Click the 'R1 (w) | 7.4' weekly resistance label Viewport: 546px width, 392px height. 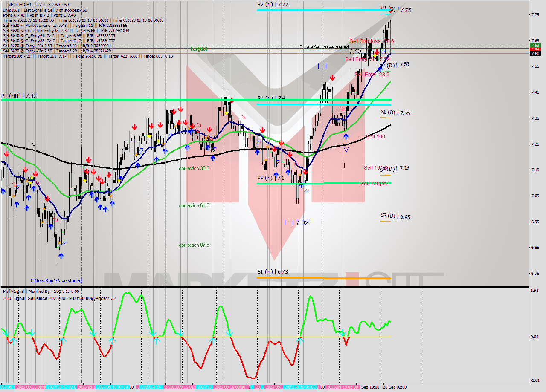click(x=271, y=98)
